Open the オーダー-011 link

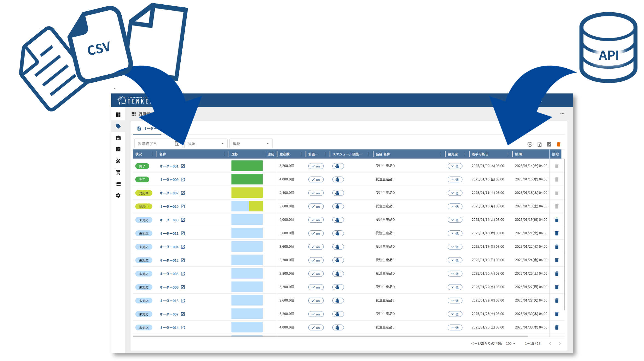pos(169,233)
